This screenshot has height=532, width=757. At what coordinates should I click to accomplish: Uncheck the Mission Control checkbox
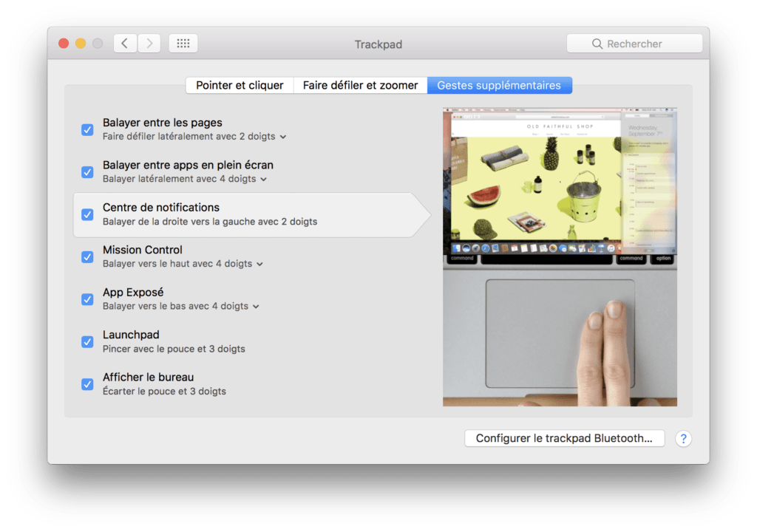click(x=87, y=256)
